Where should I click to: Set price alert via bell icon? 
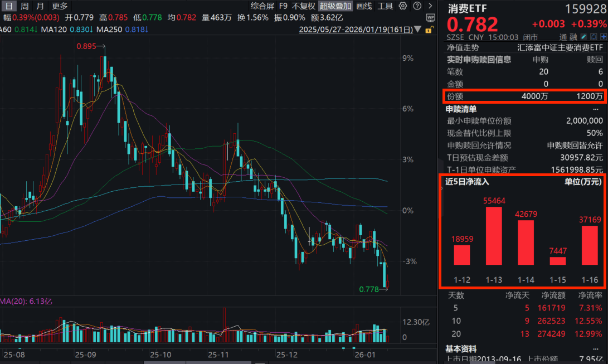click(594, 36)
